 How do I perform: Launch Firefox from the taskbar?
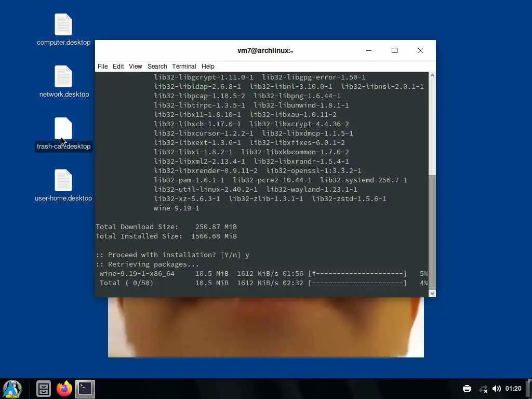(64, 389)
